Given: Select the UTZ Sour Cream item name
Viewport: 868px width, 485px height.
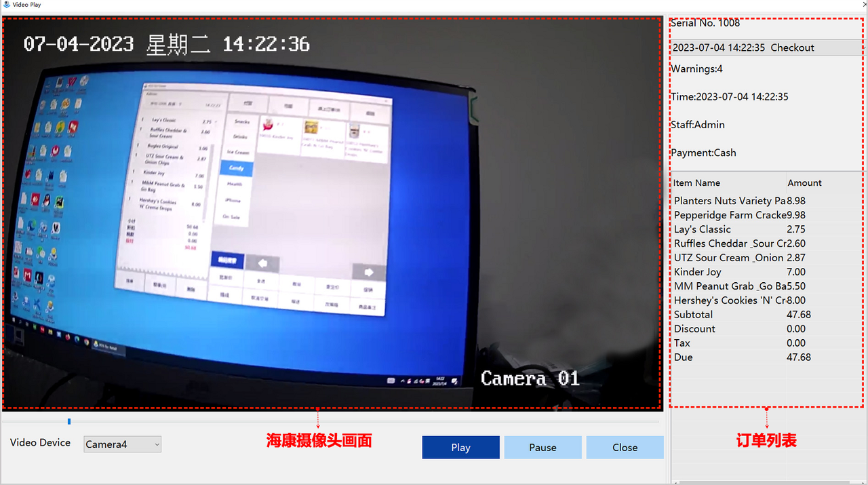Looking at the screenshot, I should 729,258.
